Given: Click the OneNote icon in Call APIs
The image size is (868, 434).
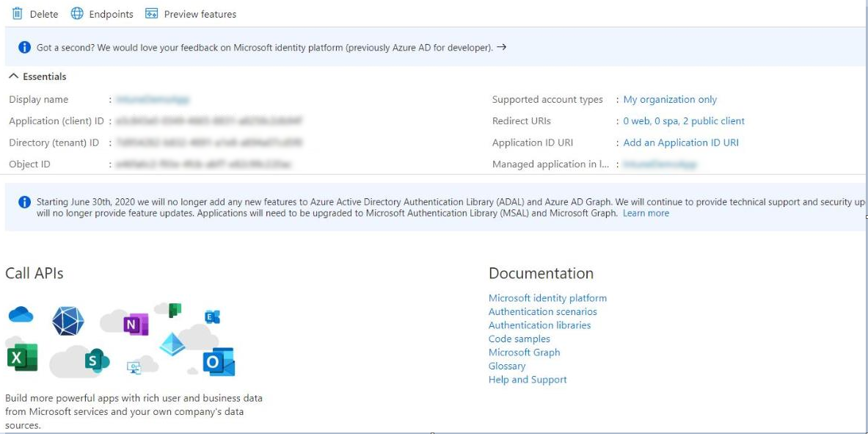Looking at the screenshot, I should (135, 324).
